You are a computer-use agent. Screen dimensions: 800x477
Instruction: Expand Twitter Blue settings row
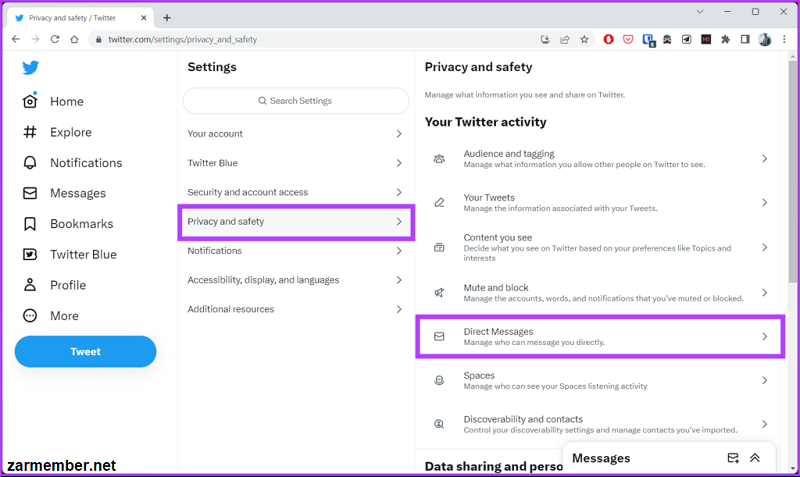[296, 163]
